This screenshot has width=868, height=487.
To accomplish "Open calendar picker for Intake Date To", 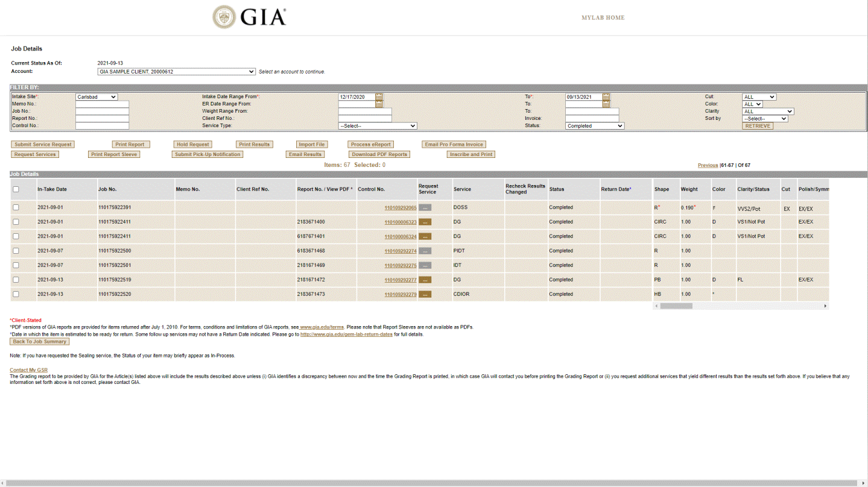I will tap(606, 97).
